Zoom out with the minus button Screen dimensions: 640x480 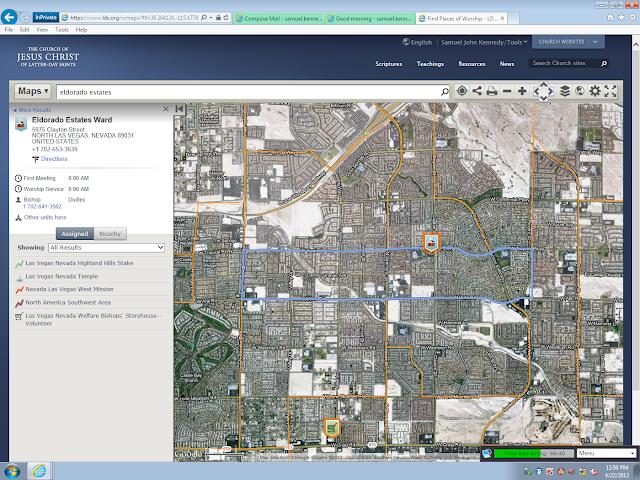pyautogui.click(x=507, y=91)
